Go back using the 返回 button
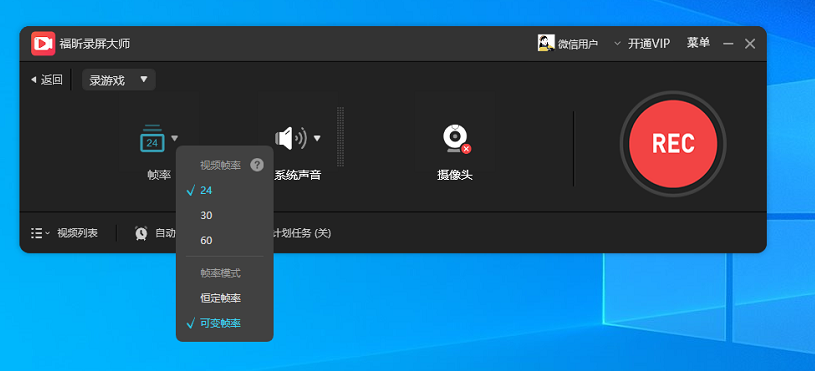Image resolution: width=815 pixels, height=371 pixels. point(46,80)
